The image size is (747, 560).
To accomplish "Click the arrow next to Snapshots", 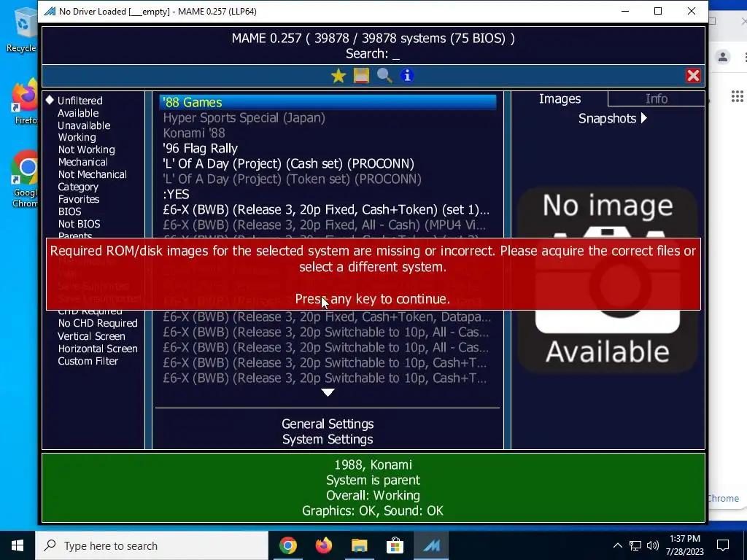I will point(644,118).
